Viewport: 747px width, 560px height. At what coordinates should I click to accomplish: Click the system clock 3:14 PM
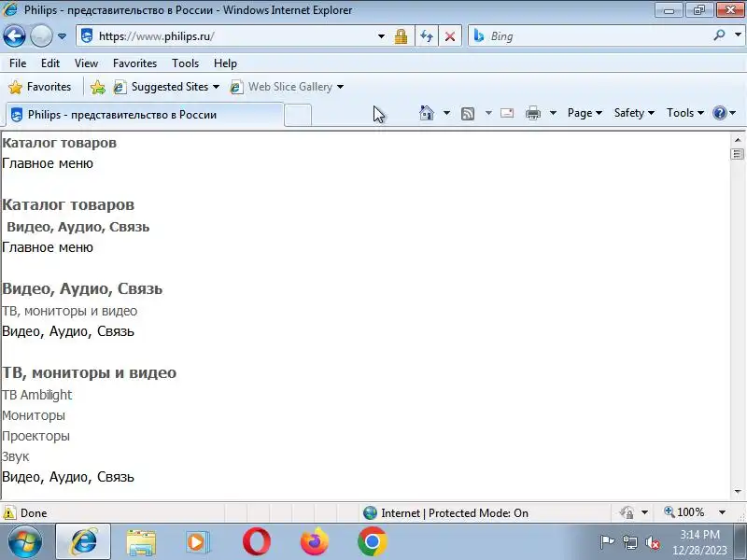pyautogui.click(x=699, y=535)
